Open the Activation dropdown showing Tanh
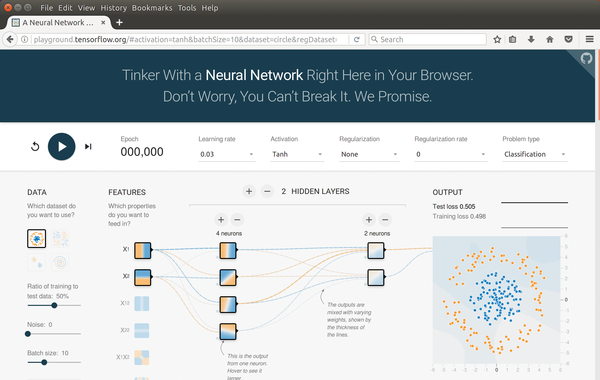 (x=297, y=154)
